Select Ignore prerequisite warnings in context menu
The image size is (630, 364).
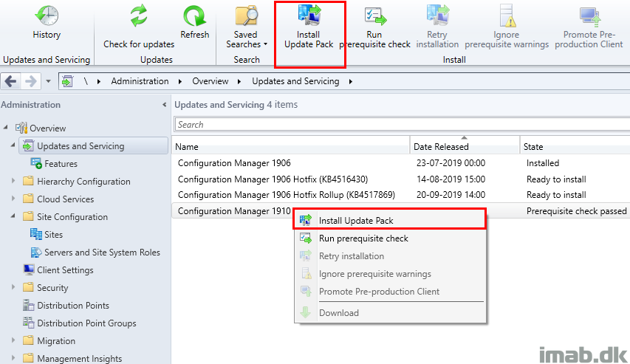pos(390,274)
